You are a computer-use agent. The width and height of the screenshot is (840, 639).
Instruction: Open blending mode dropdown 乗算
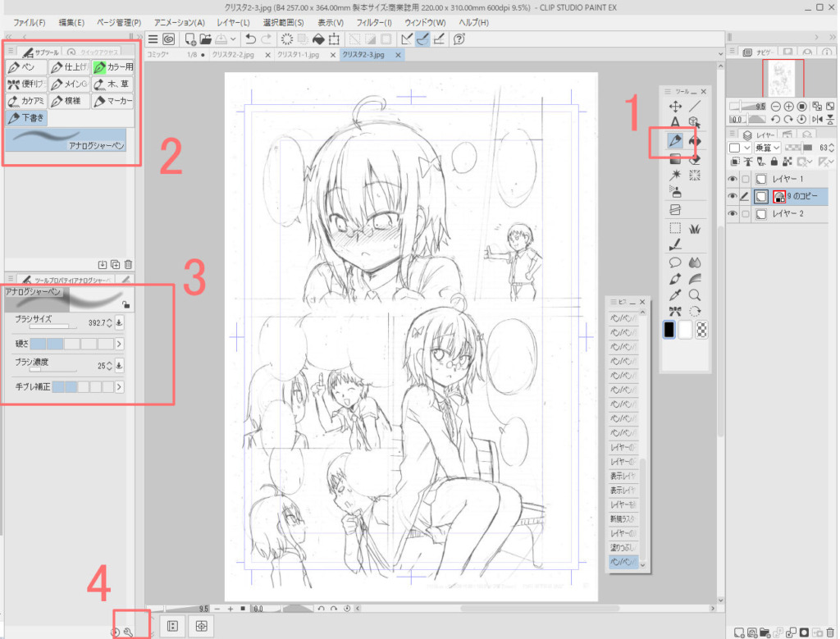[x=767, y=148]
